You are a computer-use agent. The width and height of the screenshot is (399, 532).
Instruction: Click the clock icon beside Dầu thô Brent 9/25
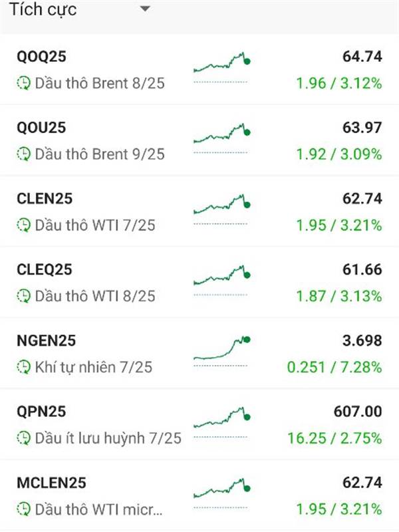tap(24, 154)
